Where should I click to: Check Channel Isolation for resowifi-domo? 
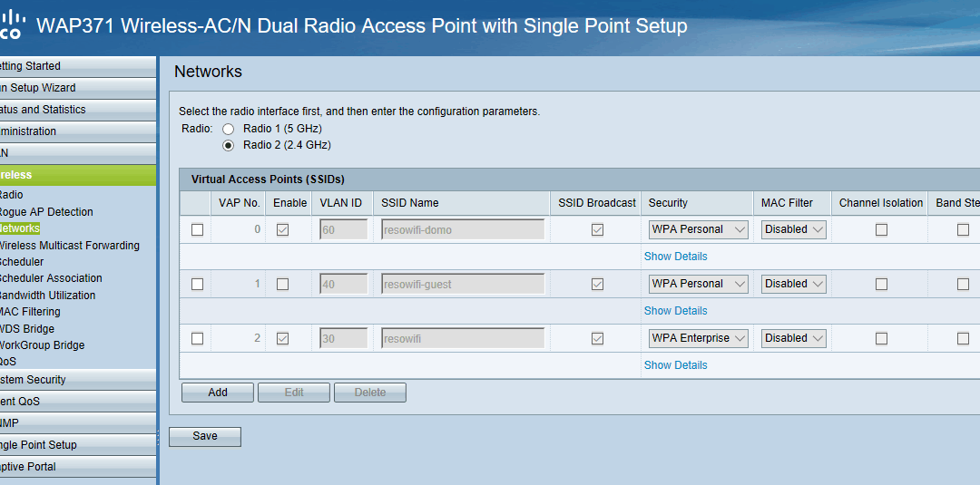(881, 229)
